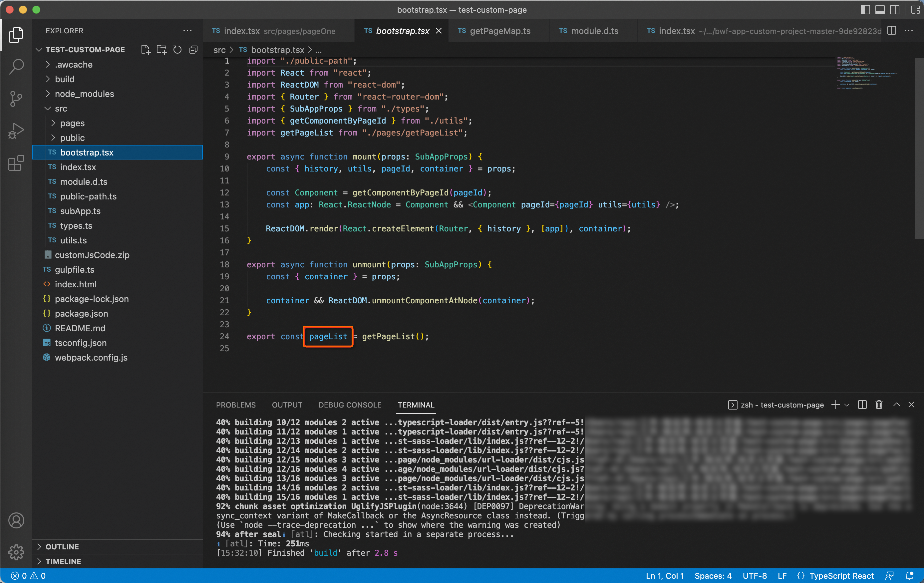Open the feedback icon in status bar

(889, 575)
